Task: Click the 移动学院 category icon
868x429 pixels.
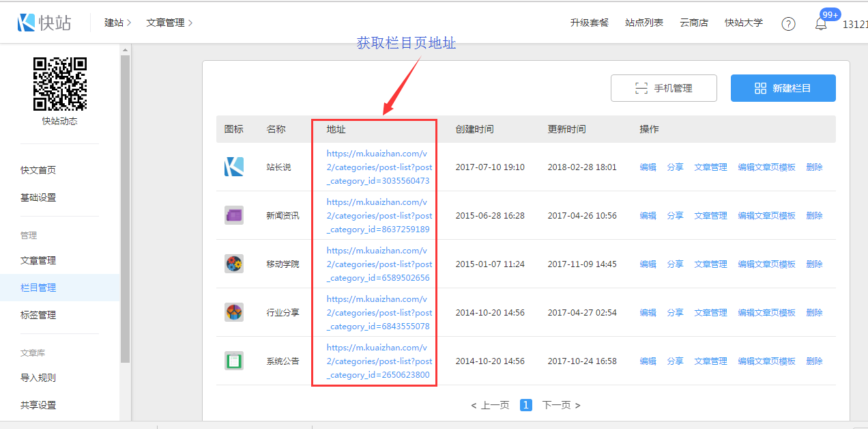Action: [234, 264]
